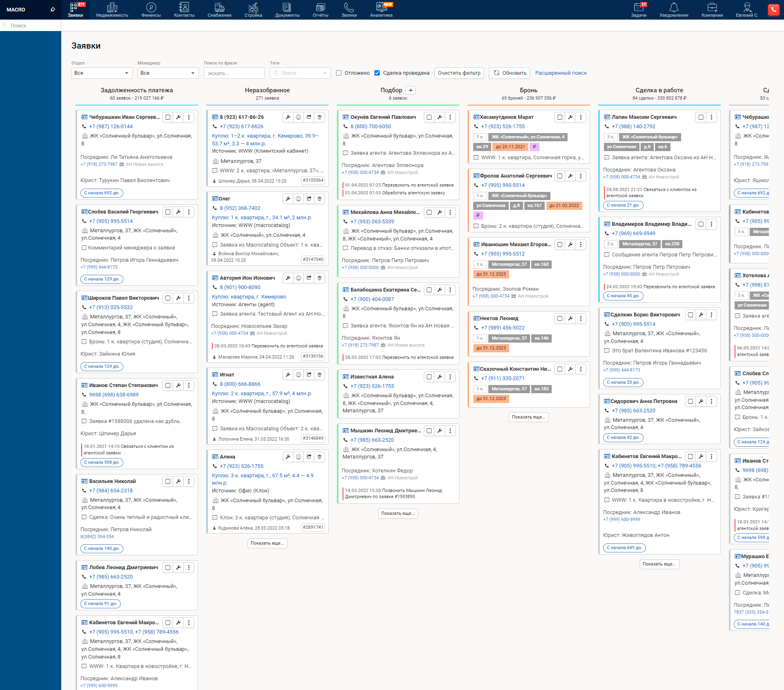Click the Очистить фильтр button

(x=459, y=73)
